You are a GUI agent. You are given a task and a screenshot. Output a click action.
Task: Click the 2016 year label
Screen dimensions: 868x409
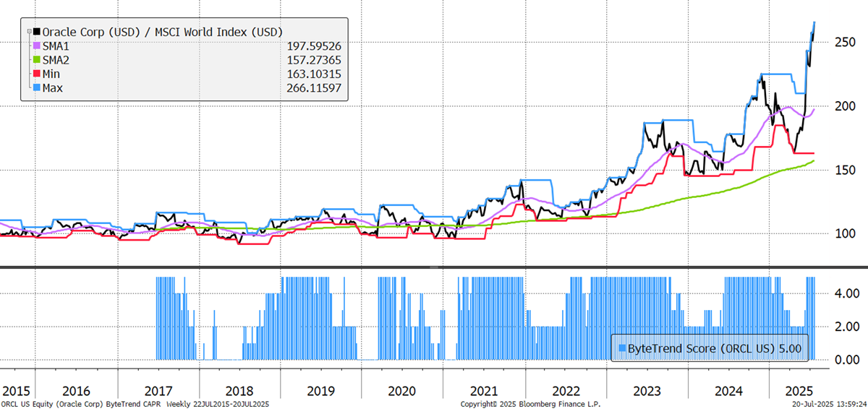point(75,391)
